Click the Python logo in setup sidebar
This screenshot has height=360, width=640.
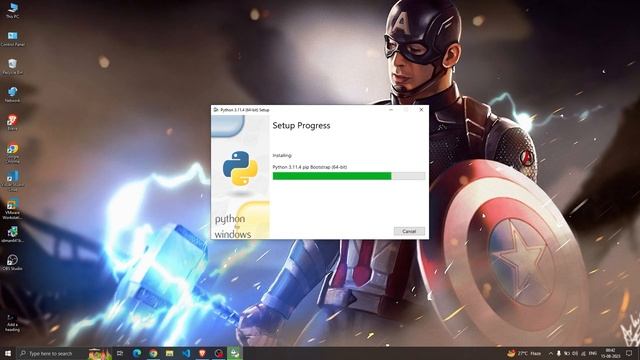[x=240, y=168]
